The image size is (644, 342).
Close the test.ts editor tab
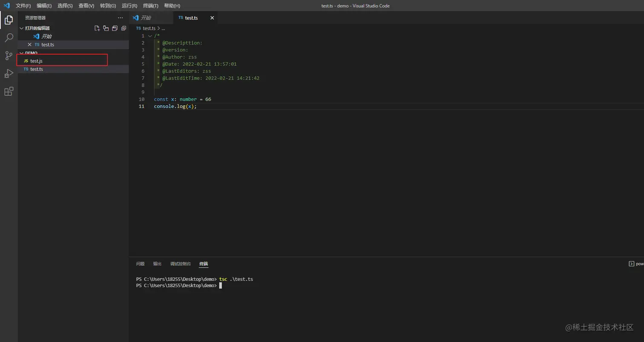(212, 18)
